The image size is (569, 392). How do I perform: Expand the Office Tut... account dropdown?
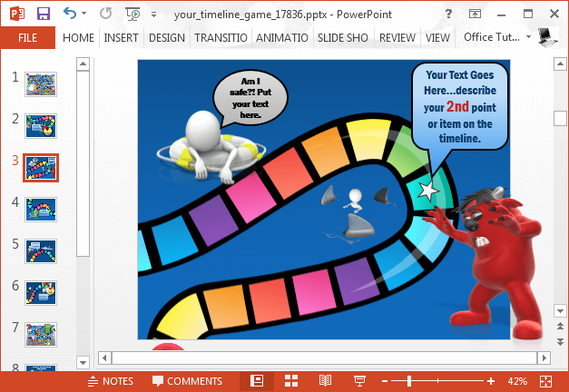pos(529,37)
